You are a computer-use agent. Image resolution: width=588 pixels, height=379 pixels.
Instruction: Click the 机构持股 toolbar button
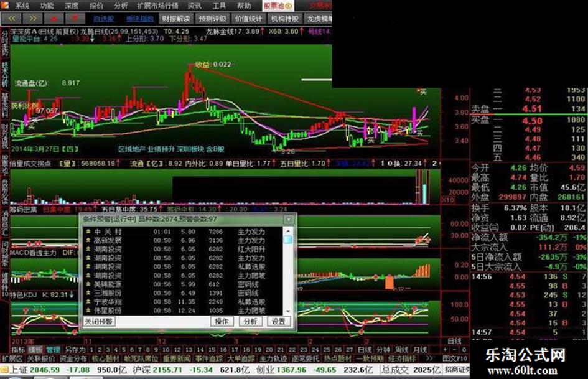click(x=285, y=19)
